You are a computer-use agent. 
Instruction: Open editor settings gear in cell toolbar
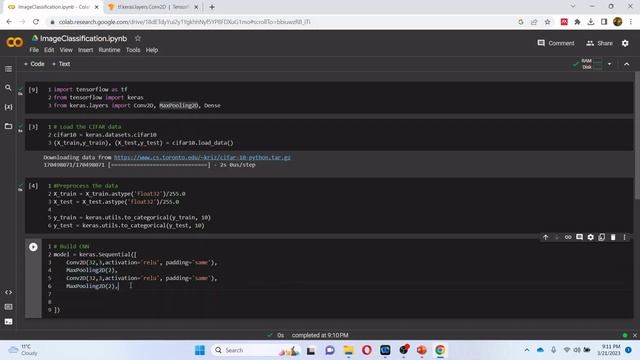[591, 237]
